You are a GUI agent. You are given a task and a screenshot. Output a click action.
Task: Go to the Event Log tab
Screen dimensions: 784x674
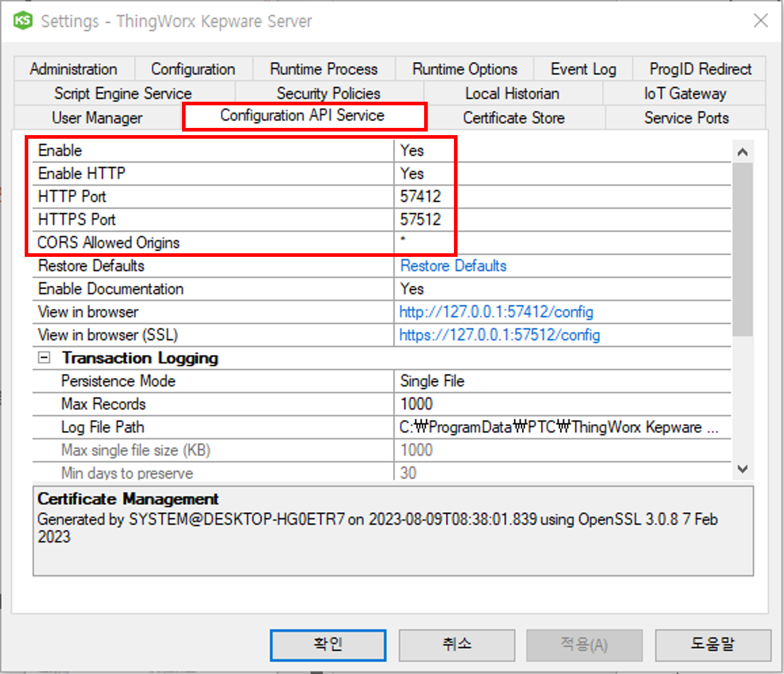584,69
